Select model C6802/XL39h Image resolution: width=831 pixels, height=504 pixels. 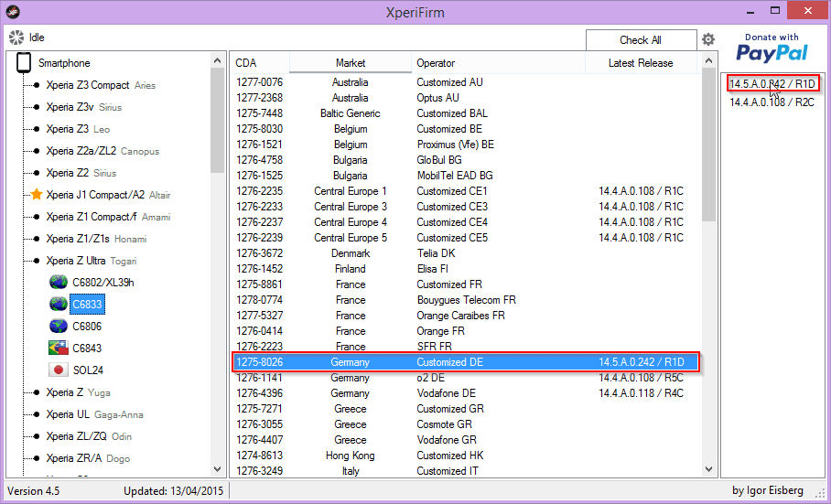click(x=103, y=283)
